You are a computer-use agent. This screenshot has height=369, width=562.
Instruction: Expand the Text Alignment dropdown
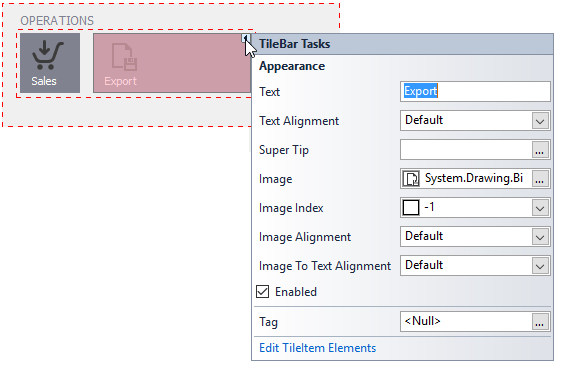click(540, 121)
